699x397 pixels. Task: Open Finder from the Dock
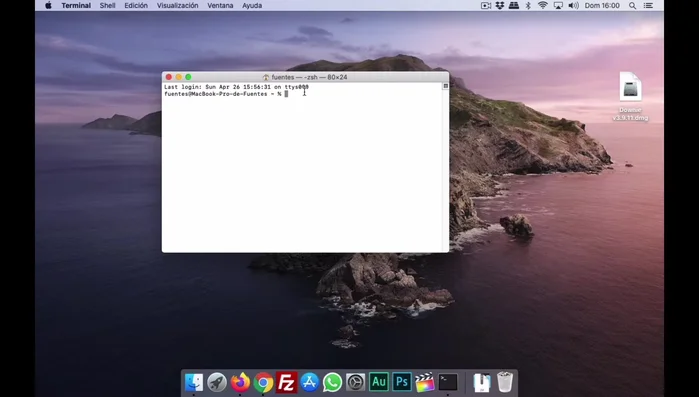pyautogui.click(x=194, y=382)
